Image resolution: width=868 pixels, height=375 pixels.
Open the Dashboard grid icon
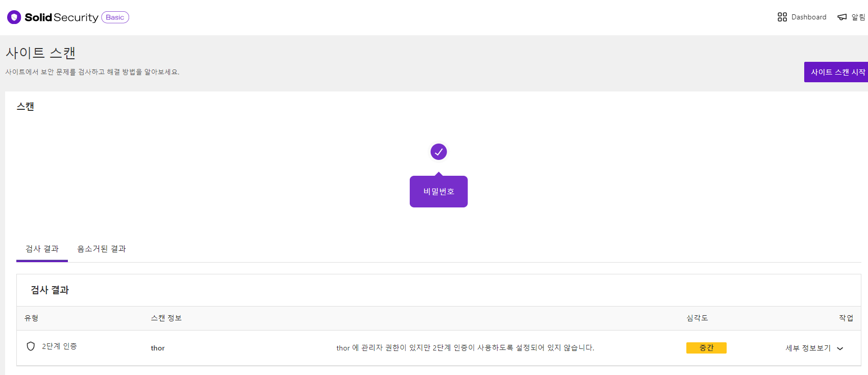click(x=782, y=17)
